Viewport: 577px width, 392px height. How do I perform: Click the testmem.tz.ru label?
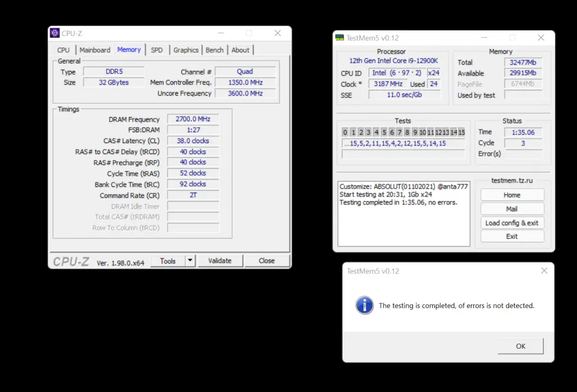[512, 181]
